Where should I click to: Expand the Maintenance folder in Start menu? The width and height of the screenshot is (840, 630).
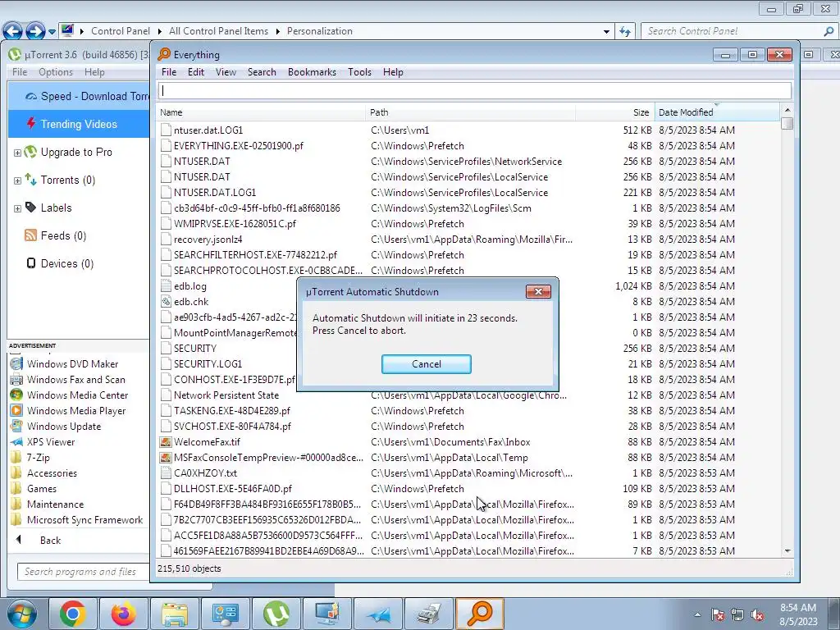click(55, 504)
